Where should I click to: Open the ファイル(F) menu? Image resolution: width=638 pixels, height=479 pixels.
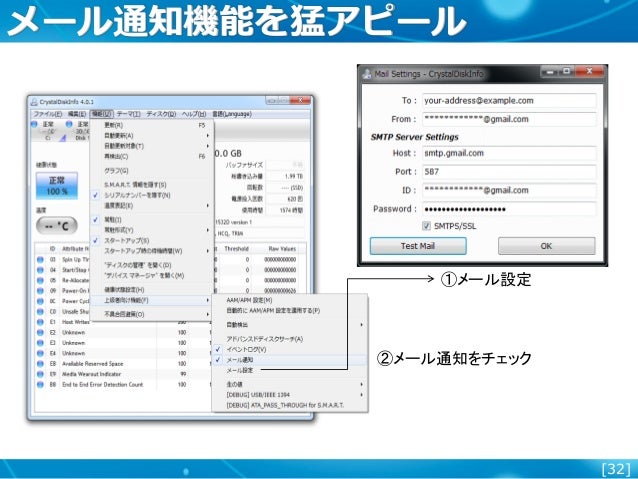48,114
